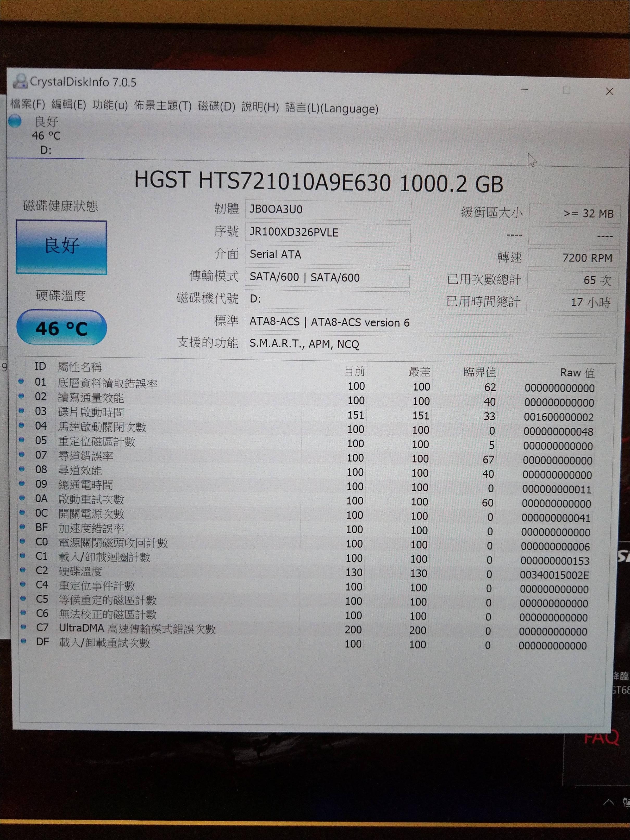Click status dot for attribute C7

click(23, 627)
